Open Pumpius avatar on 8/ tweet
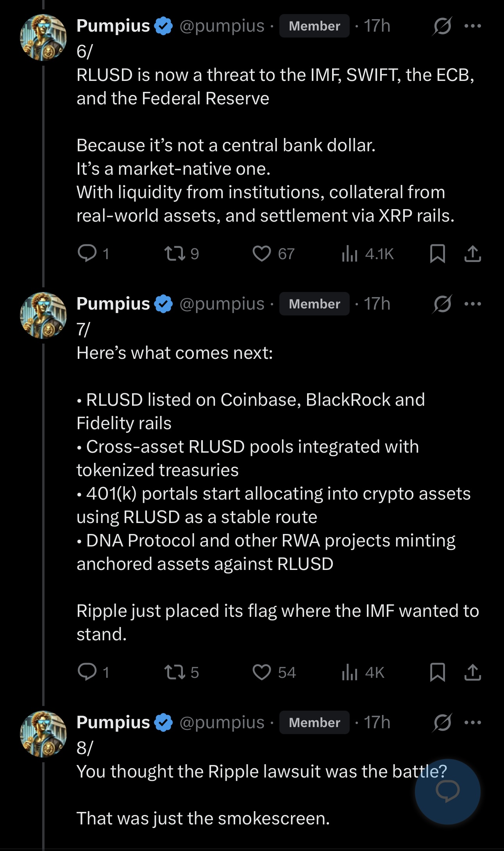 pyautogui.click(x=43, y=734)
